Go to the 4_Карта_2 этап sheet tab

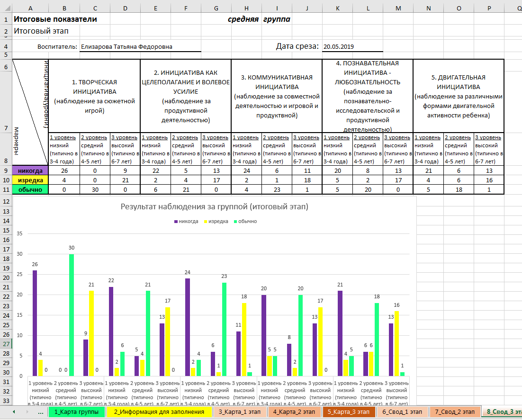pyautogui.click(x=294, y=412)
